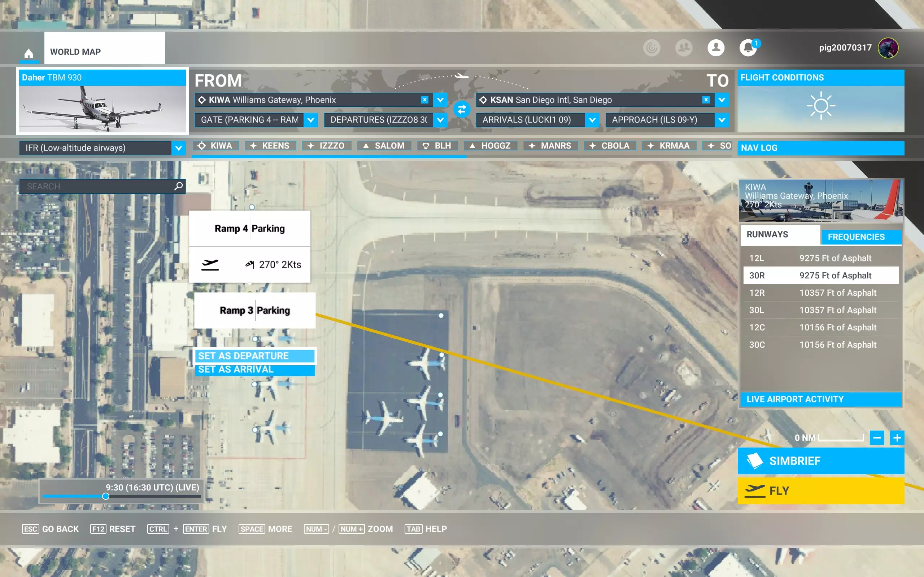Select runway 12R in the list
924x577 pixels.
(820, 293)
